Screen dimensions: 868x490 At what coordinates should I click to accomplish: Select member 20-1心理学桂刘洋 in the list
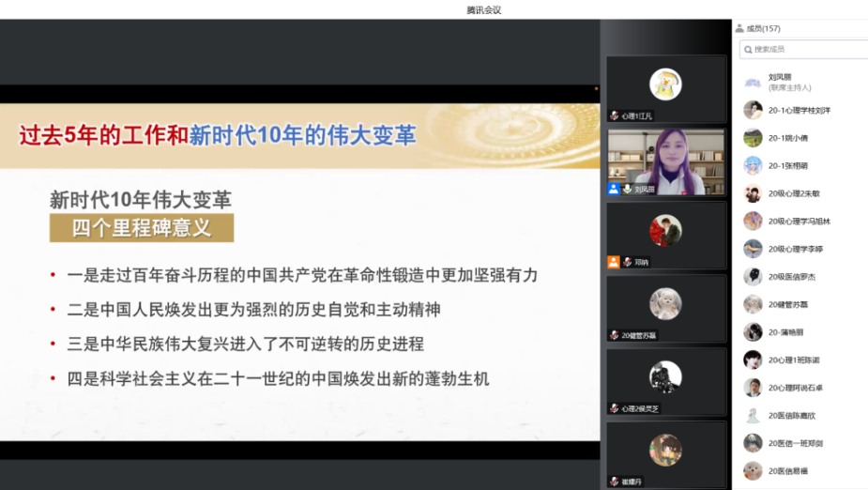pos(799,110)
